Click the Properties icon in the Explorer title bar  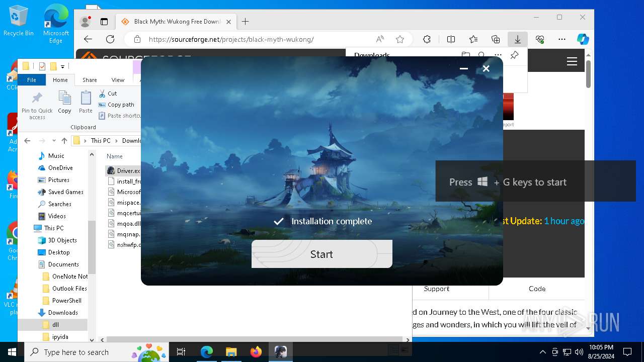pyautogui.click(x=42, y=66)
